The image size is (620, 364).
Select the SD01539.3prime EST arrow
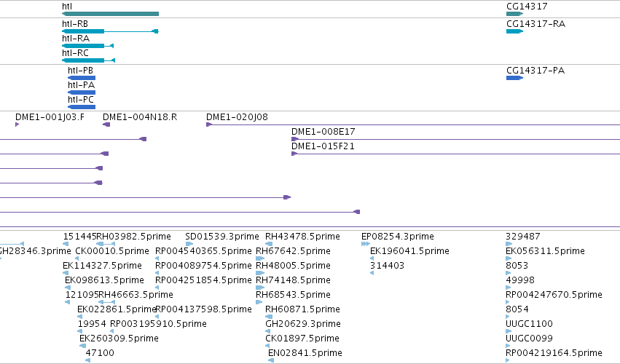[x=189, y=244]
